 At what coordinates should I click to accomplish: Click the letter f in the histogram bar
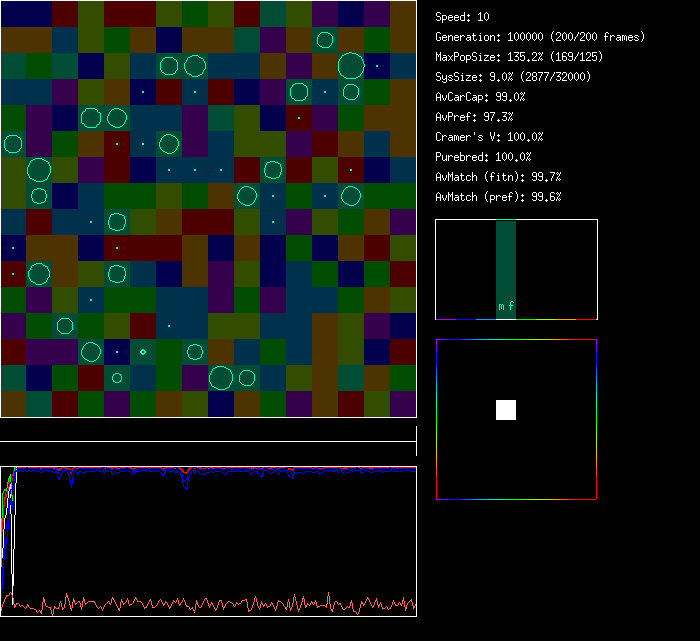point(511,307)
